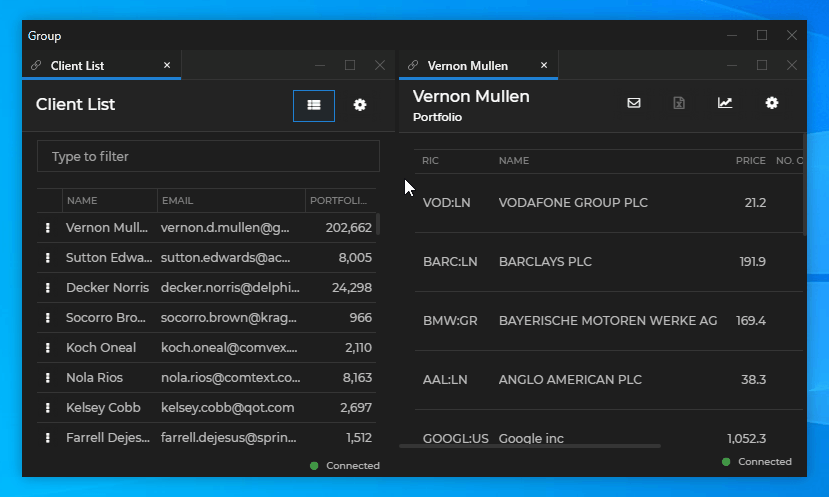Click the Type to filter field

tap(208, 156)
